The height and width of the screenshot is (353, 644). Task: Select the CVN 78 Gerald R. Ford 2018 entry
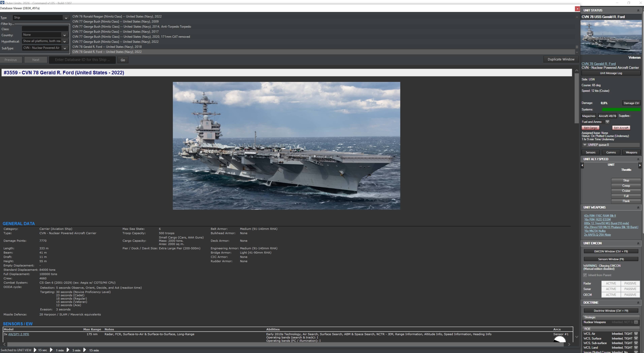pyautogui.click(x=107, y=47)
